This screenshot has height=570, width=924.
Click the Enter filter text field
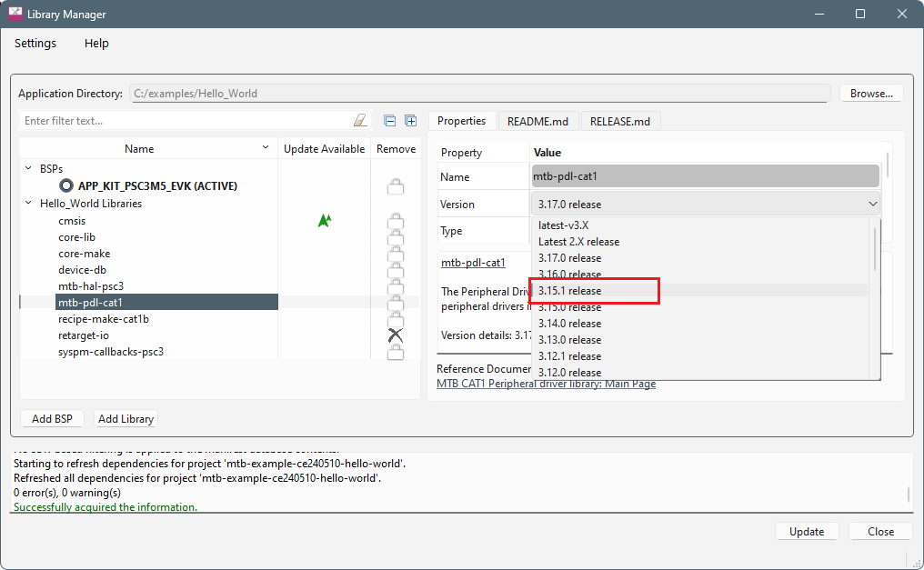[186, 121]
